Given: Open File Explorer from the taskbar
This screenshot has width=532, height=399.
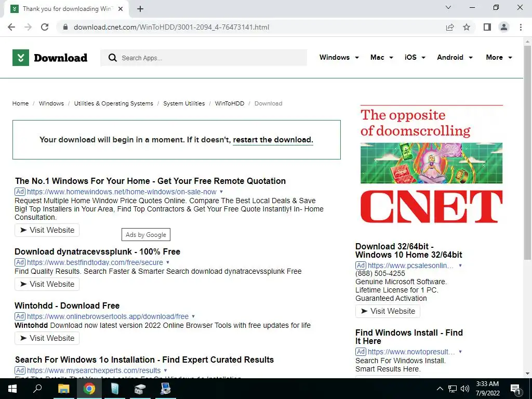Looking at the screenshot, I should click(63, 389).
